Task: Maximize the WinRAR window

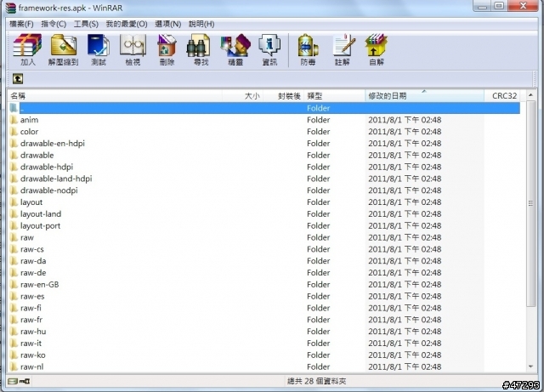Action: point(499,6)
